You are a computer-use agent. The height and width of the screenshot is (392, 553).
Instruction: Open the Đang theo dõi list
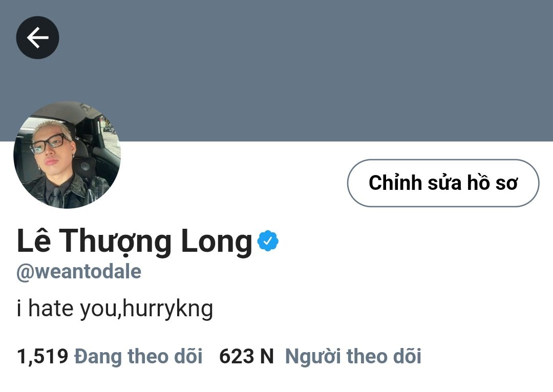[x=138, y=356]
